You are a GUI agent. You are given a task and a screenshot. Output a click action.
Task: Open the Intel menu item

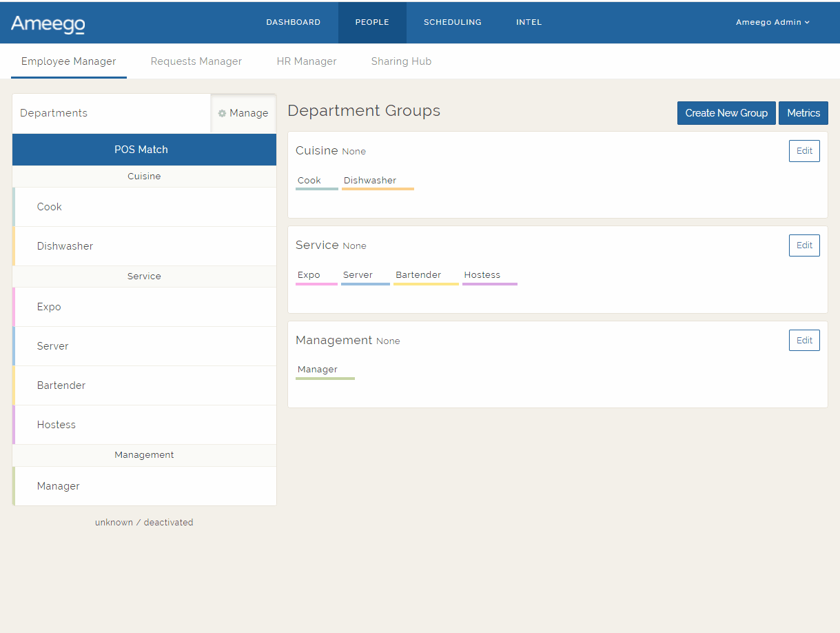529,22
